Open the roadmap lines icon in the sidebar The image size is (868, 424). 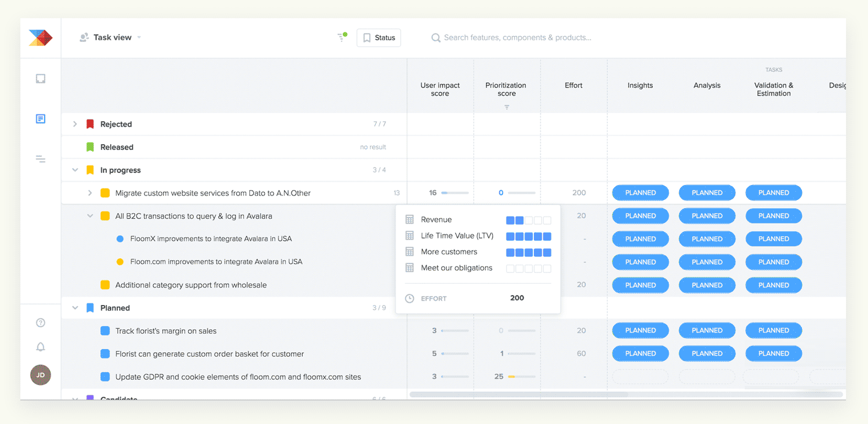pos(41,159)
